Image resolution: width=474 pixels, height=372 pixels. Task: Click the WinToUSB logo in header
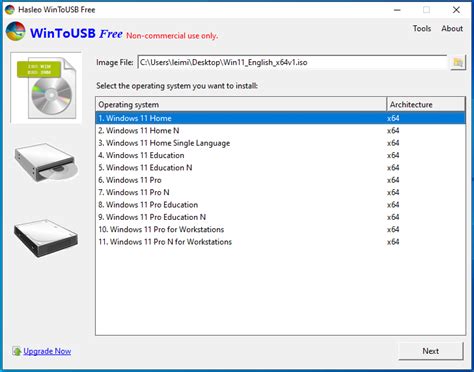click(15, 31)
